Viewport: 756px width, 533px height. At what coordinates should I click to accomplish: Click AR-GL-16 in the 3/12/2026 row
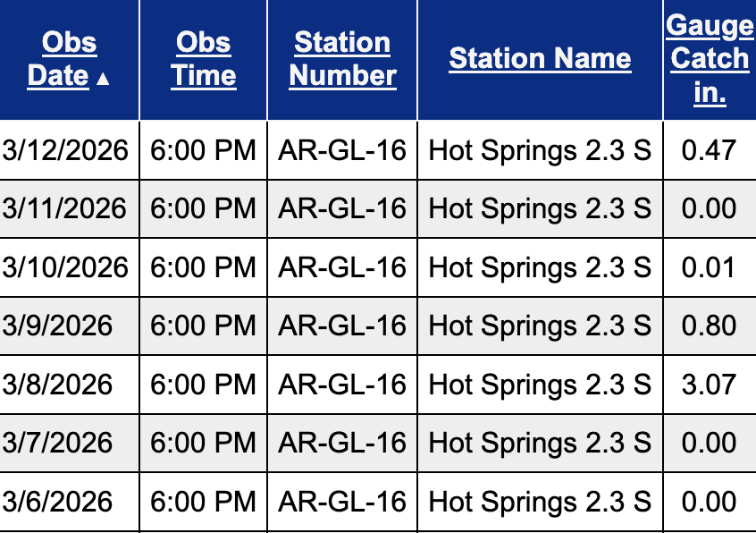click(x=342, y=149)
